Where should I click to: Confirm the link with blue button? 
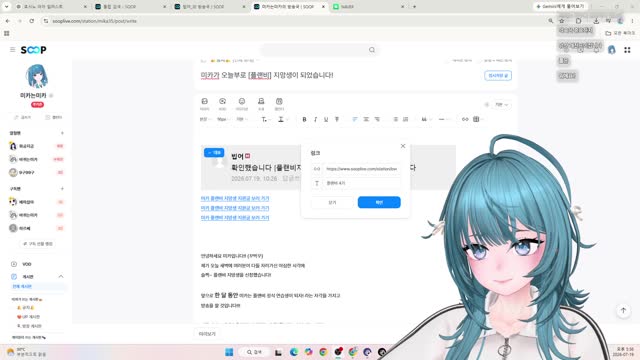pos(379,202)
